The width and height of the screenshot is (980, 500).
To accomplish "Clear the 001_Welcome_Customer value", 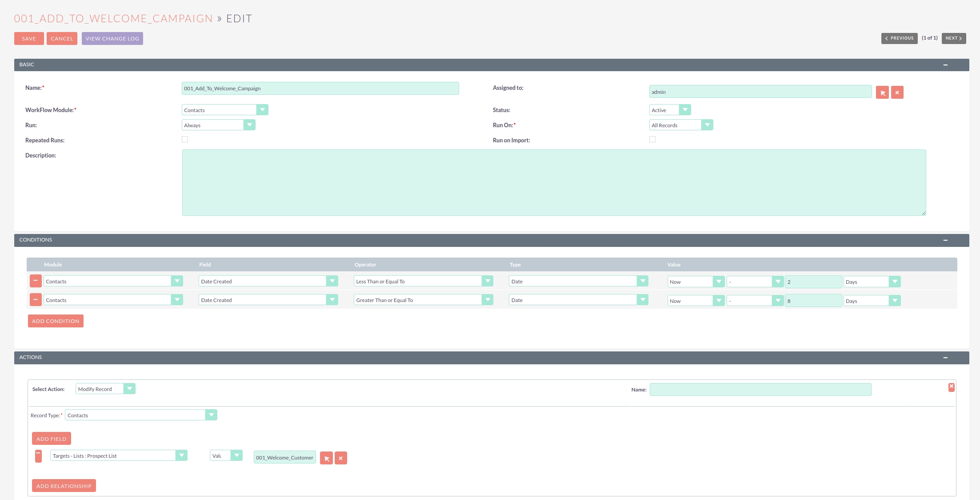I will (x=340, y=458).
